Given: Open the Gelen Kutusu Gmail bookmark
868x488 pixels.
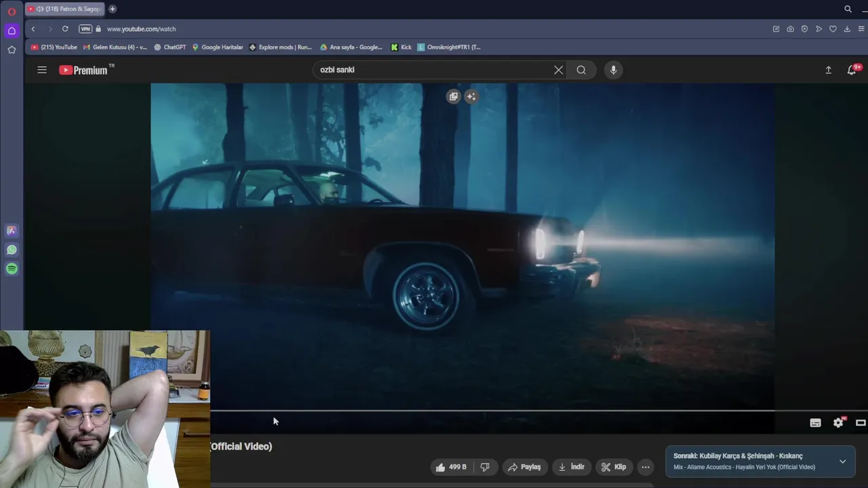Looking at the screenshot, I should tap(115, 47).
